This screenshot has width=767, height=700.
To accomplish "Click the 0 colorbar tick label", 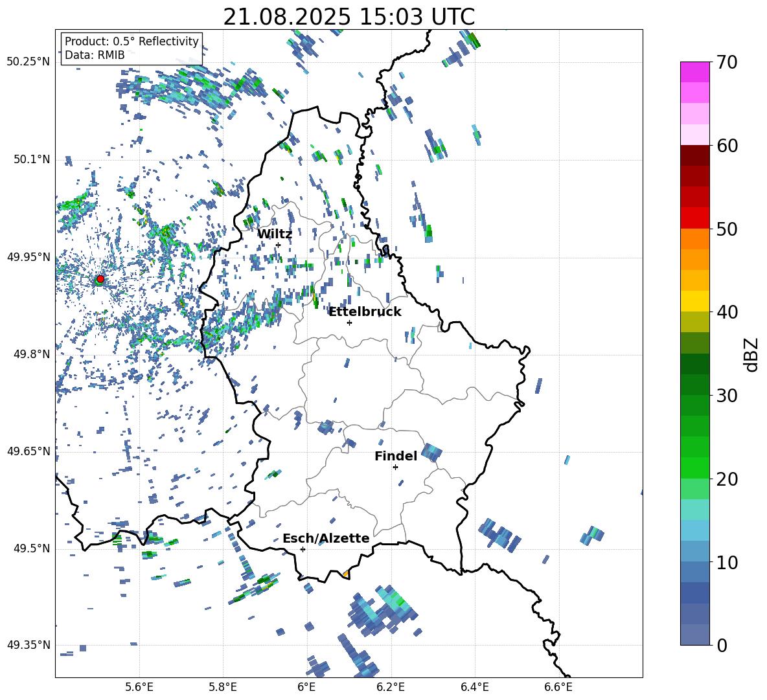I will [722, 646].
